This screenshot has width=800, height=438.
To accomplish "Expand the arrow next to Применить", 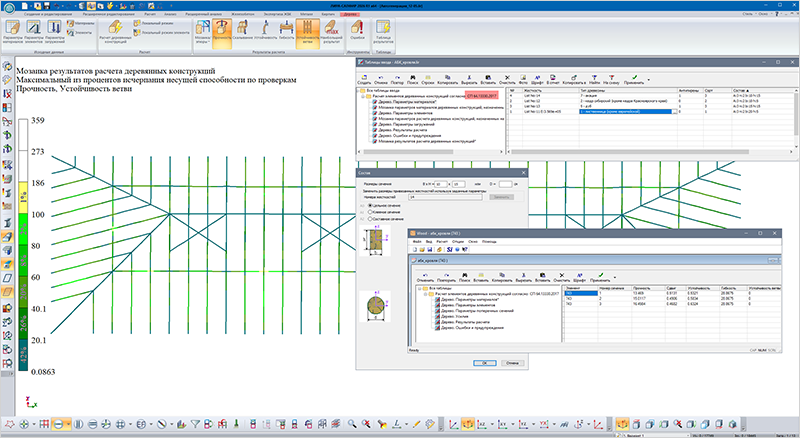I will (x=648, y=80).
